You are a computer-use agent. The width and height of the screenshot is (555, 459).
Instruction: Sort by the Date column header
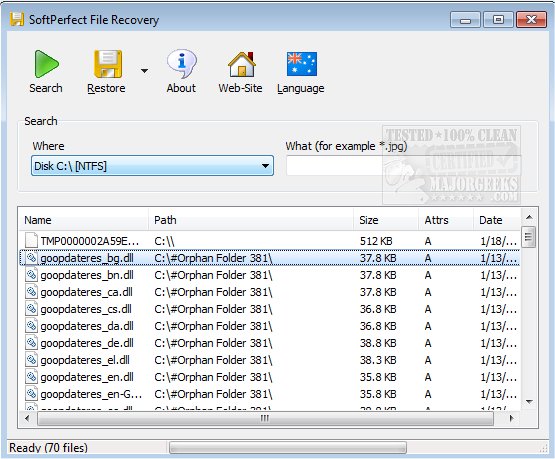pos(497,220)
